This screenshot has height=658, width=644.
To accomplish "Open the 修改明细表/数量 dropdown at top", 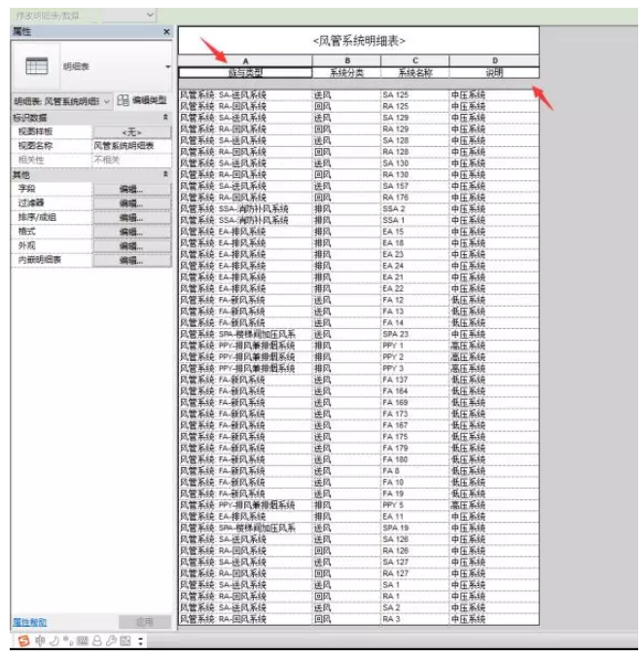I will tap(150, 16).
